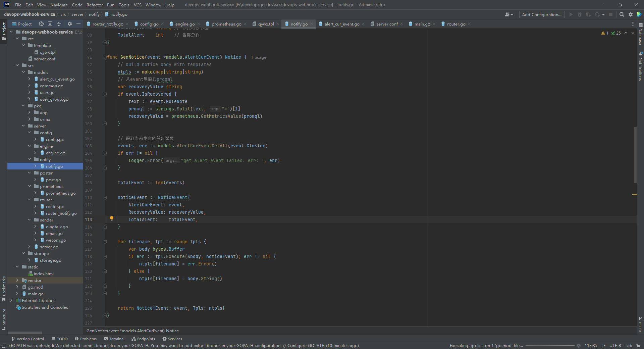Open IDE settings gear in the top toolbar
This screenshot has height=349, width=644.
(631, 14)
